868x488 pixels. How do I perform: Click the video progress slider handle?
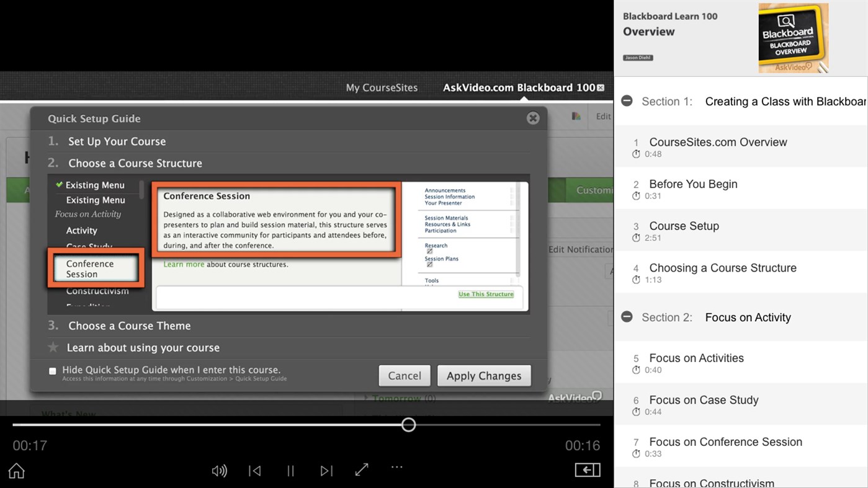click(x=408, y=425)
